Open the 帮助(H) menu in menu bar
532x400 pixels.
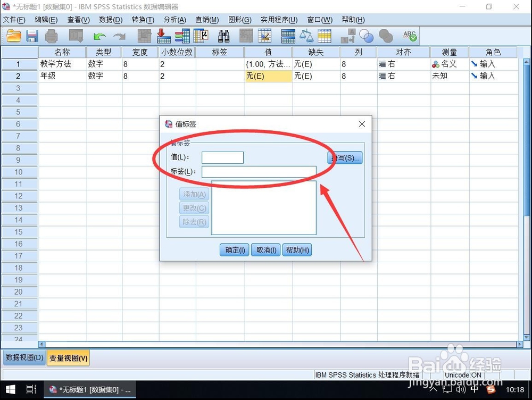(x=353, y=20)
